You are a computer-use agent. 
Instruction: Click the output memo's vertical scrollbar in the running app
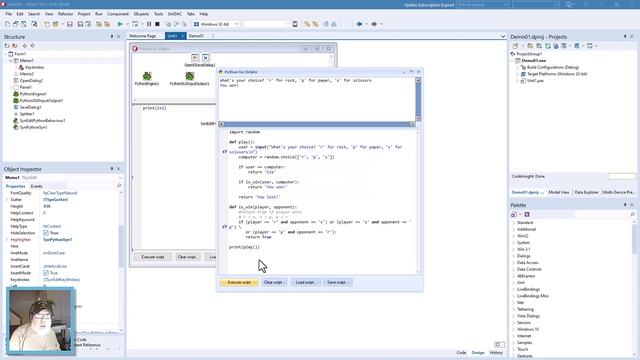coord(418,99)
